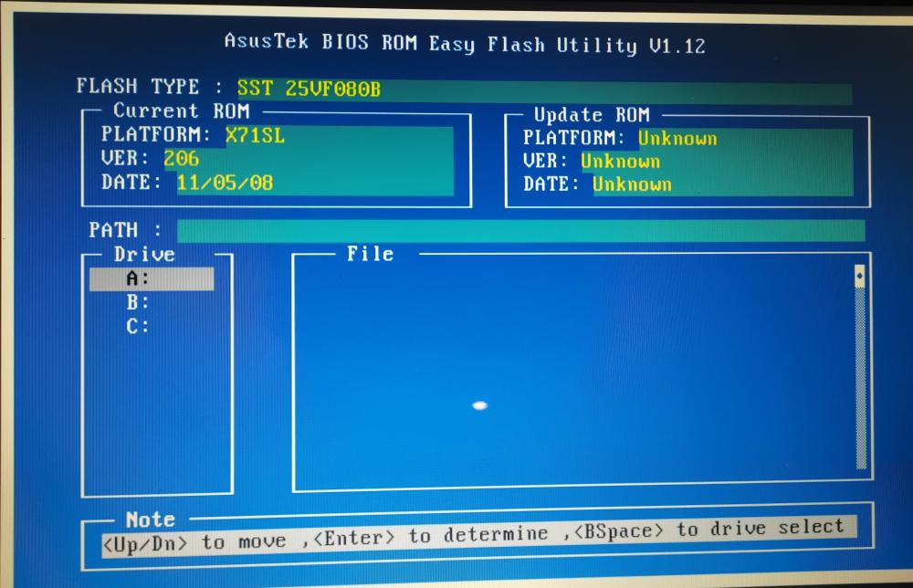Click the File list scrollbar track

(x=861, y=377)
